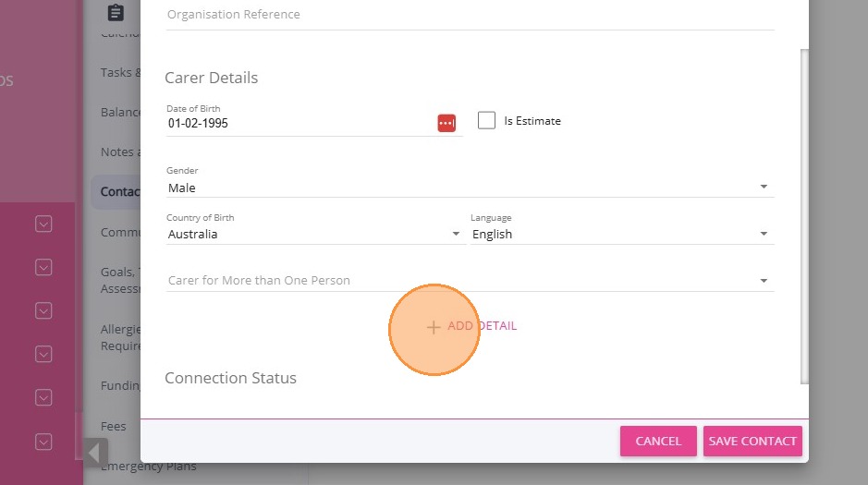Open the Balance side menu item
The image size is (868, 485).
click(120, 113)
